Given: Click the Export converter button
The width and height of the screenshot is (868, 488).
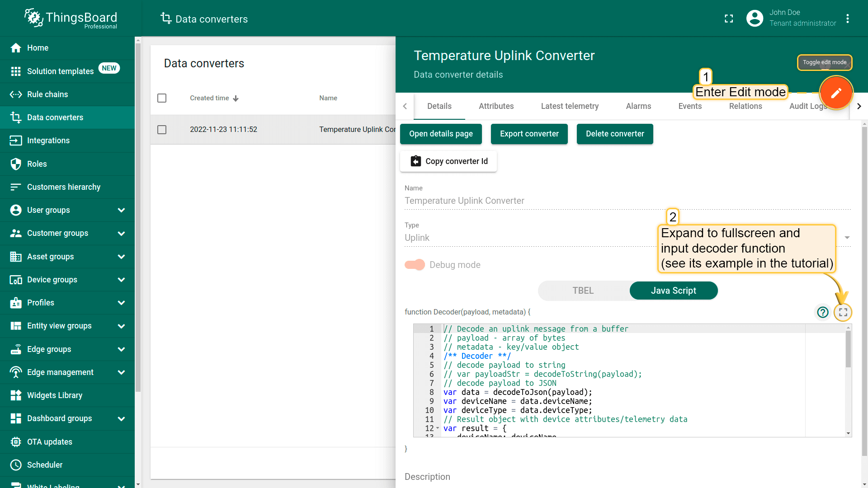Looking at the screenshot, I should click(x=529, y=134).
